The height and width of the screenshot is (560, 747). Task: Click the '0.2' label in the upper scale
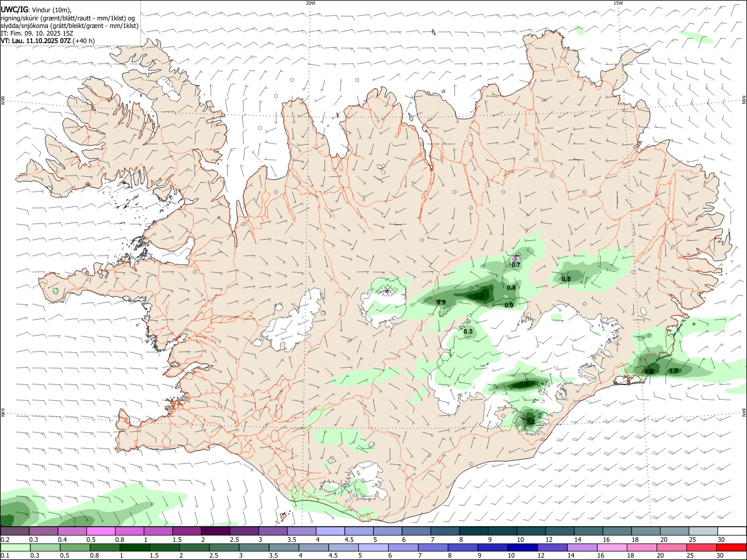tap(5, 540)
